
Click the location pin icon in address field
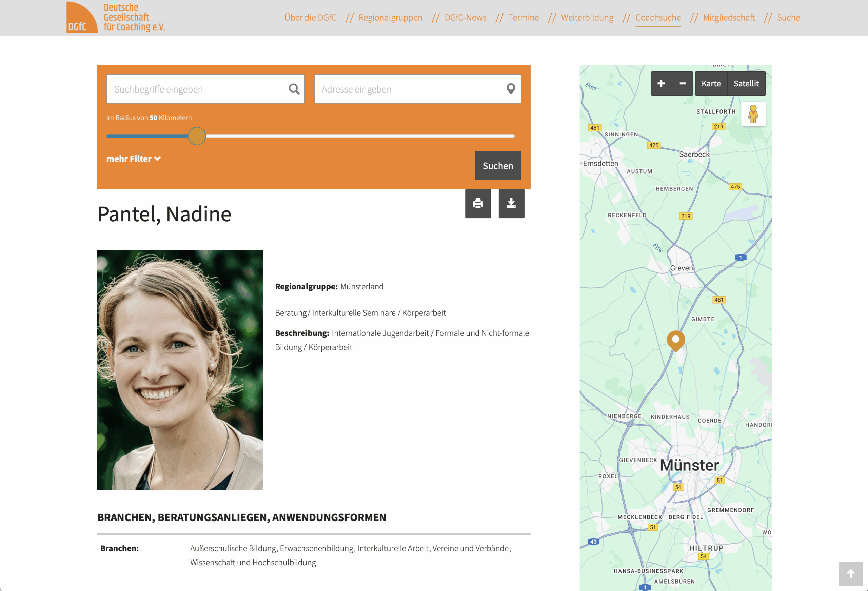pyautogui.click(x=511, y=89)
